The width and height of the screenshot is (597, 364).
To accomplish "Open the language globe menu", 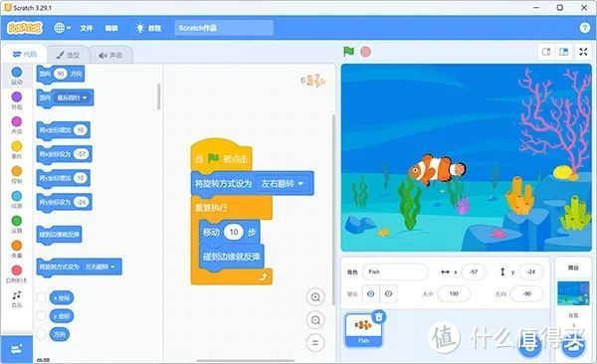I will click(x=62, y=28).
